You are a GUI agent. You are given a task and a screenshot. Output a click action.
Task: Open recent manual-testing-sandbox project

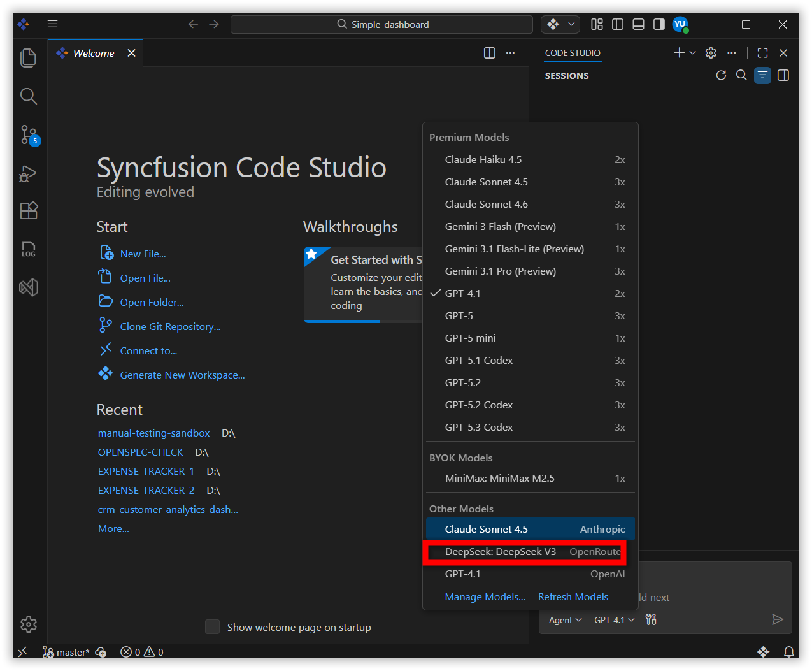coord(153,433)
